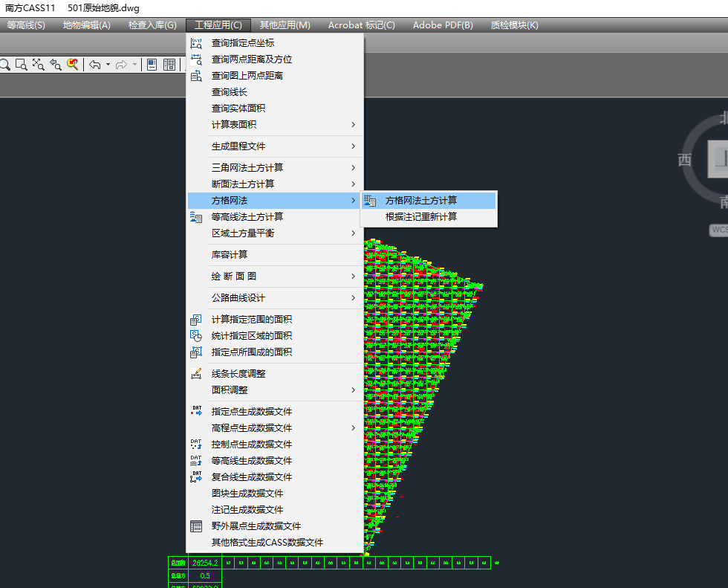The width and height of the screenshot is (728, 588).
Task: Click the undo arrow icon
Action: tap(94, 65)
